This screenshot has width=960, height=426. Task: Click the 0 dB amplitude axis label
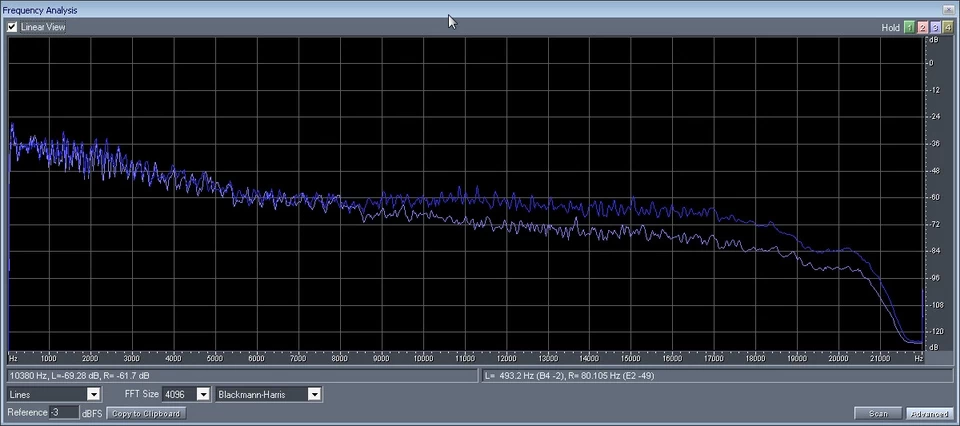(932, 63)
